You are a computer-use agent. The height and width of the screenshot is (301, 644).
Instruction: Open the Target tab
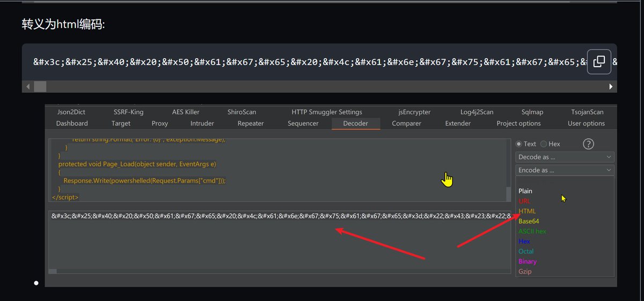point(121,123)
